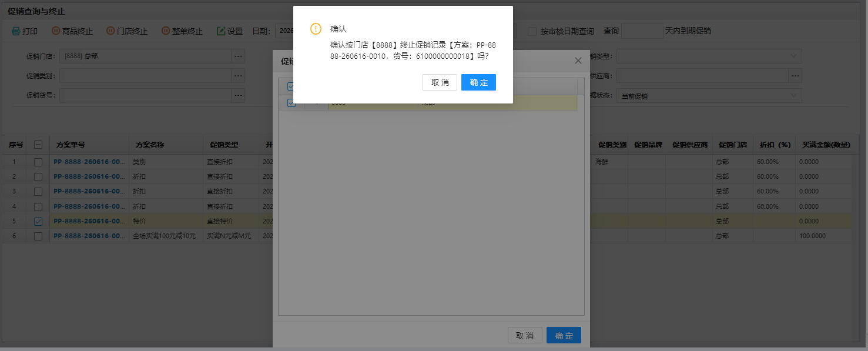Click the 全场买满100元减10元 cell

click(166, 236)
